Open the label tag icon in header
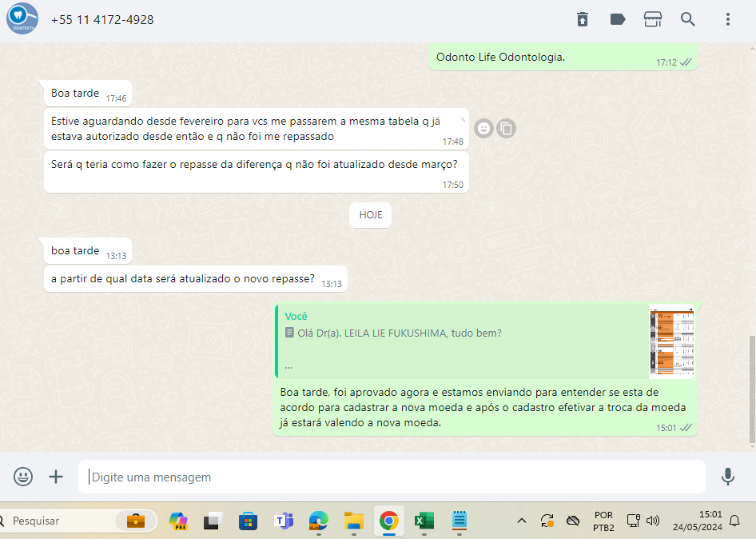 point(618,19)
